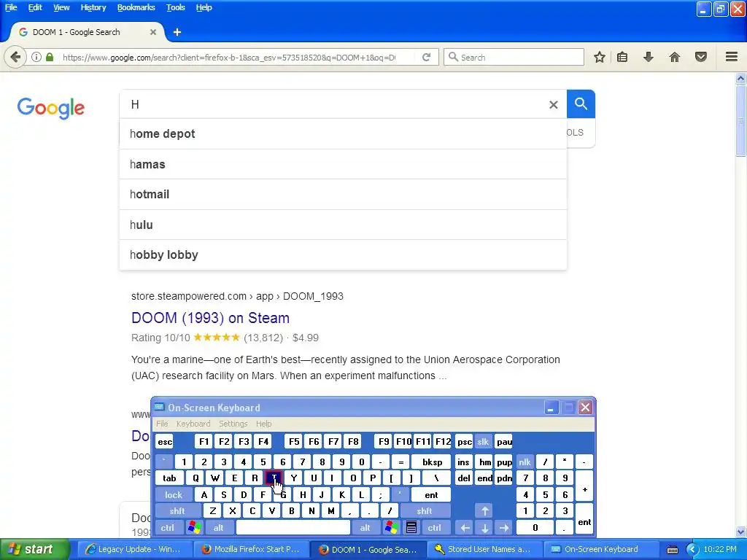The height and width of the screenshot is (560, 747).
Task: Click the down arrow key on On-Screen Keyboard
Action: pyautogui.click(x=484, y=527)
